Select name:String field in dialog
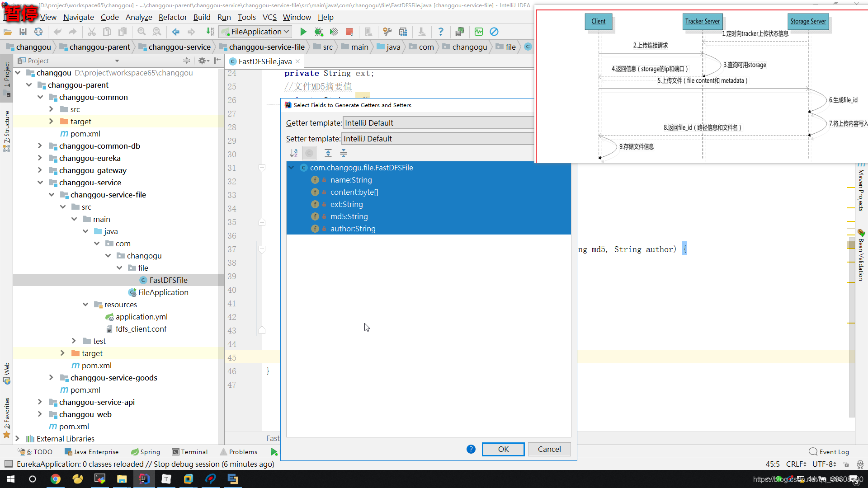 [x=351, y=180]
